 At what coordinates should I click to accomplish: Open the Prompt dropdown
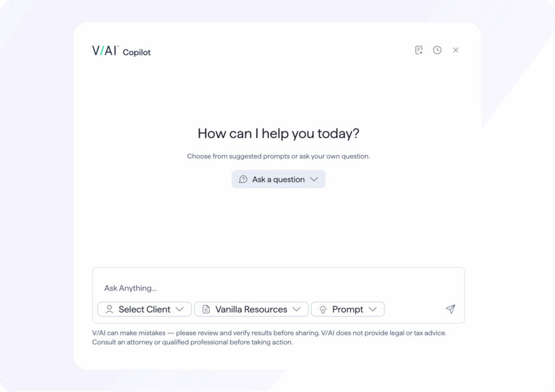347,309
